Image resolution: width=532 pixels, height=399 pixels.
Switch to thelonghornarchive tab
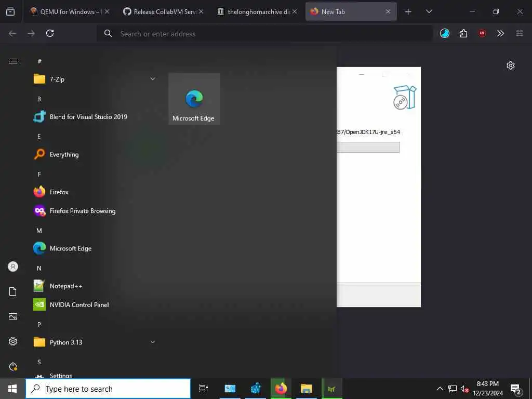click(258, 11)
